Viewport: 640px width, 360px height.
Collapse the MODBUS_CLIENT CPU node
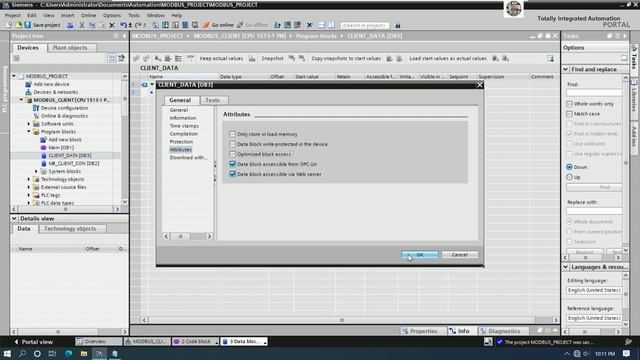point(21,100)
